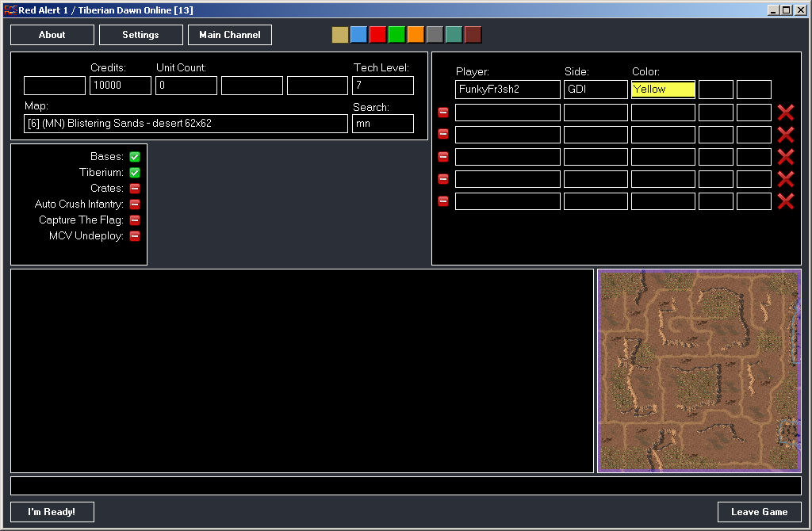Pick the orange color swatch
812x531 pixels.
(x=416, y=35)
